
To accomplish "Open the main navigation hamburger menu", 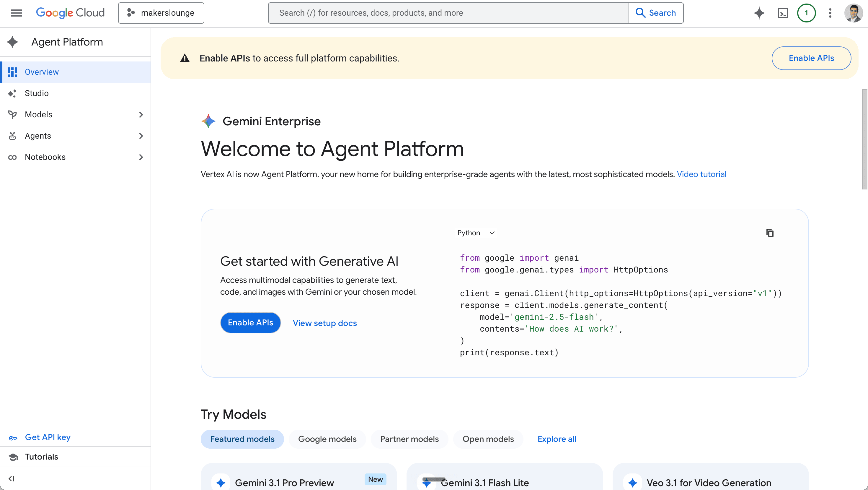I will [16, 13].
